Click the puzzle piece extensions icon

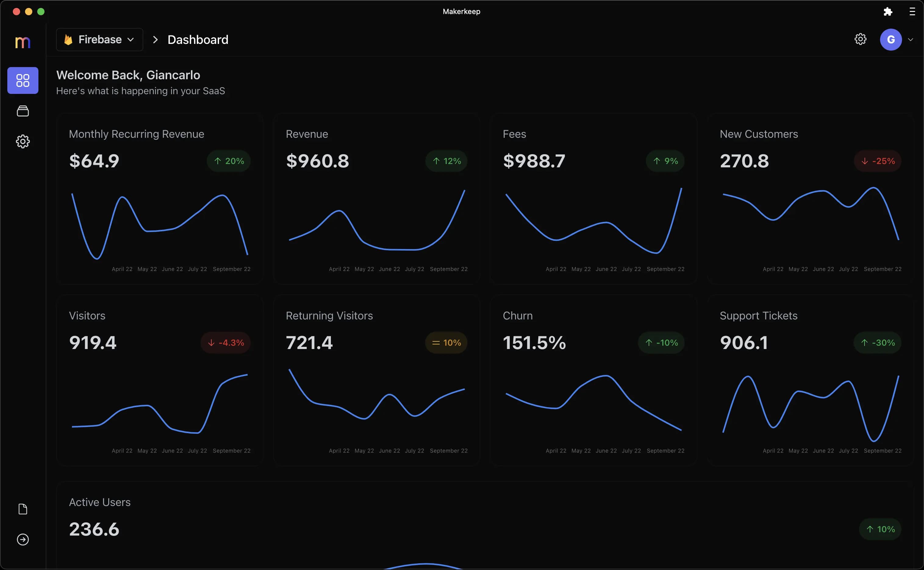(x=888, y=11)
